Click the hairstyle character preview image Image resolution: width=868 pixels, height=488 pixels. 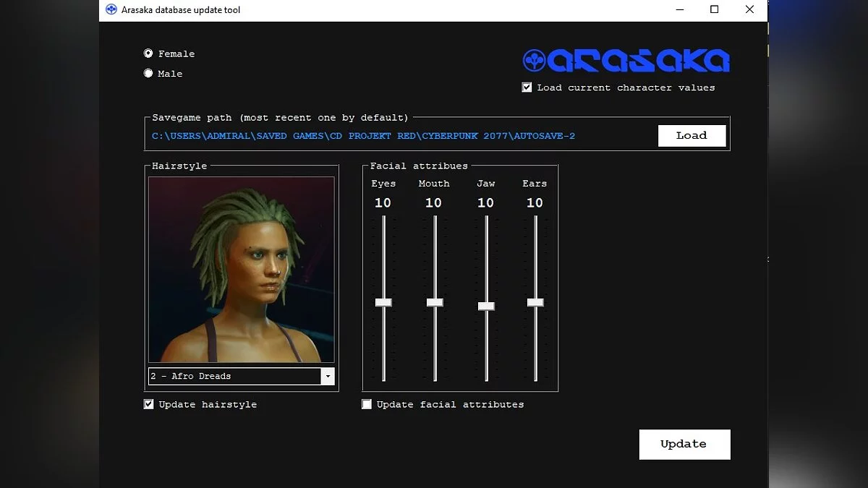point(242,269)
